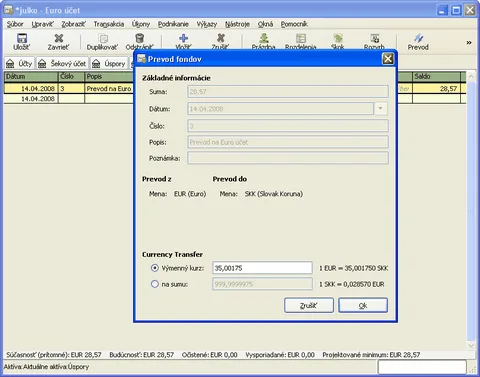The width and height of the screenshot is (480, 377).
Task: Close the Prevod fondov dialog
Action: coord(388,59)
